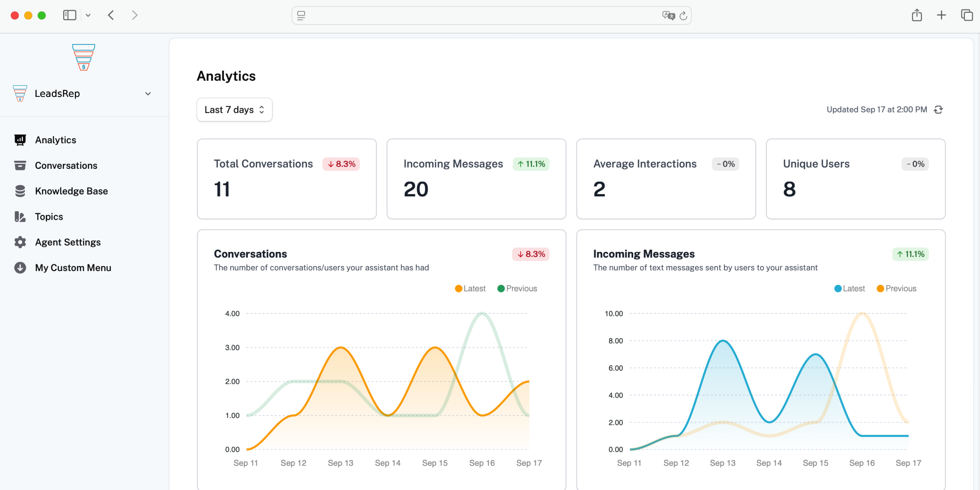Click the Conversations chart description text
The height and width of the screenshot is (490, 980).
(x=321, y=268)
